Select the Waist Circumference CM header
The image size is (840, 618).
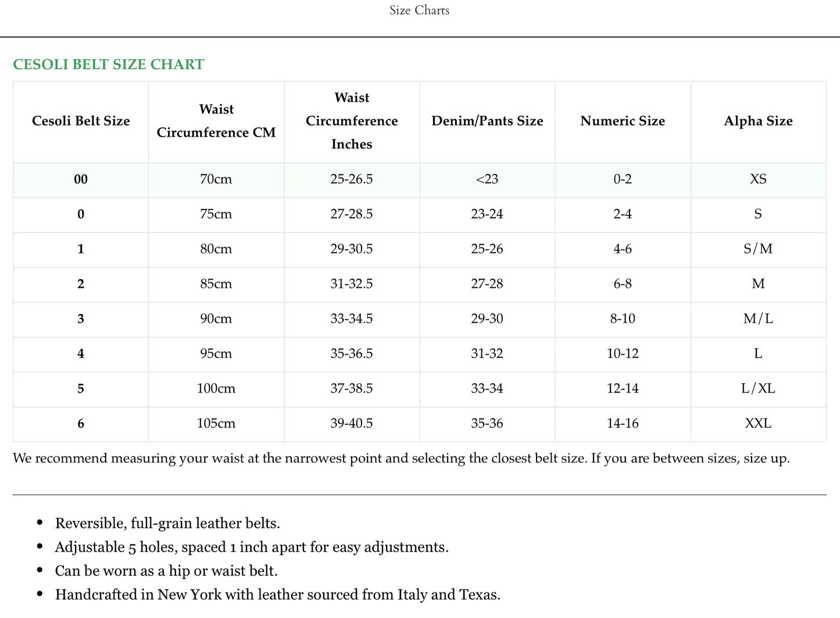pyautogui.click(x=216, y=121)
